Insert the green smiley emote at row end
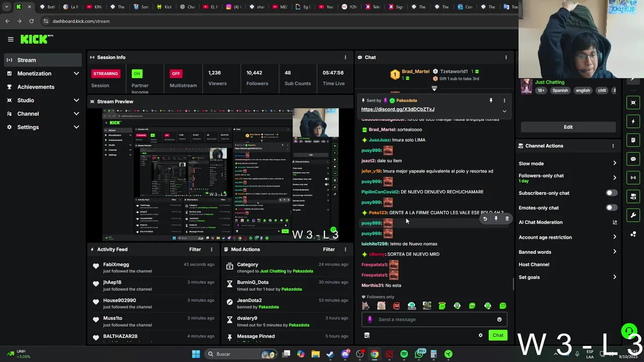This screenshot has height=362, width=644. (503, 306)
